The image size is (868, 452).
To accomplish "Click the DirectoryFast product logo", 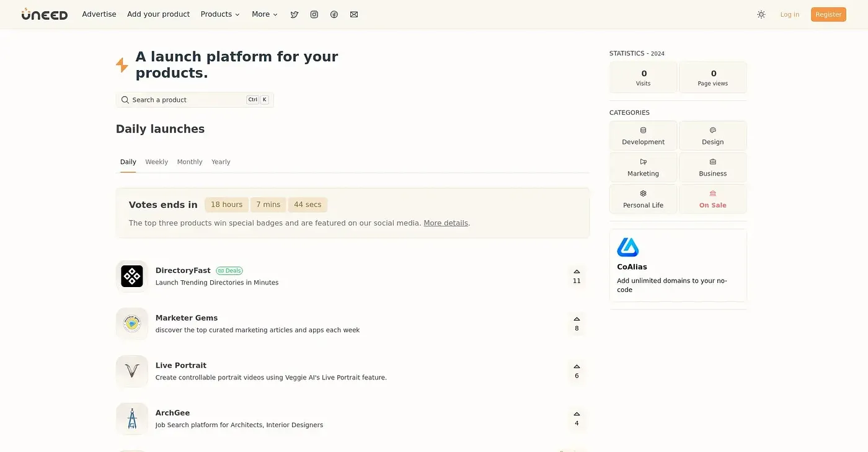I will [132, 276].
